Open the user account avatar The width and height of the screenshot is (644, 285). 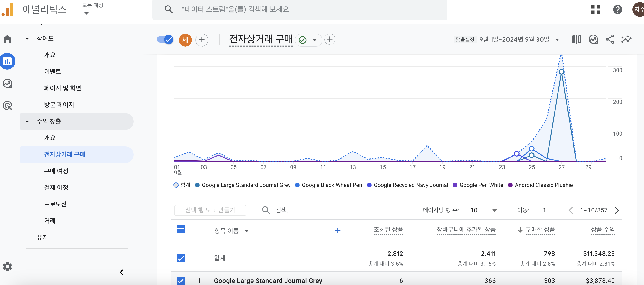click(x=639, y=9)
